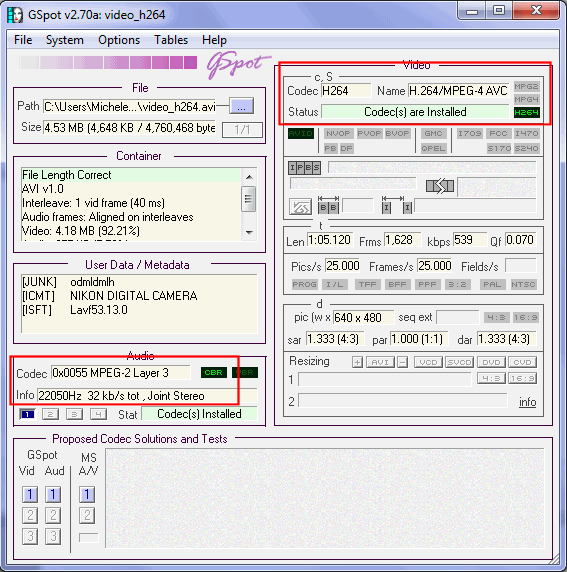The height and width of the screenshot is (572, 567).
Task: Click the kbps 539 field
Action: (470, 240)
